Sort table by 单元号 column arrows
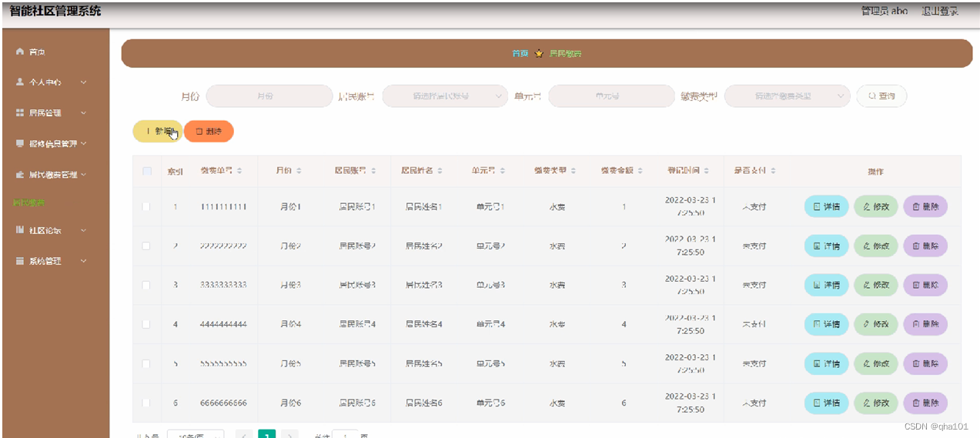Image resolution: width=980 pixels, height=438 pixels. pos(502,171)
